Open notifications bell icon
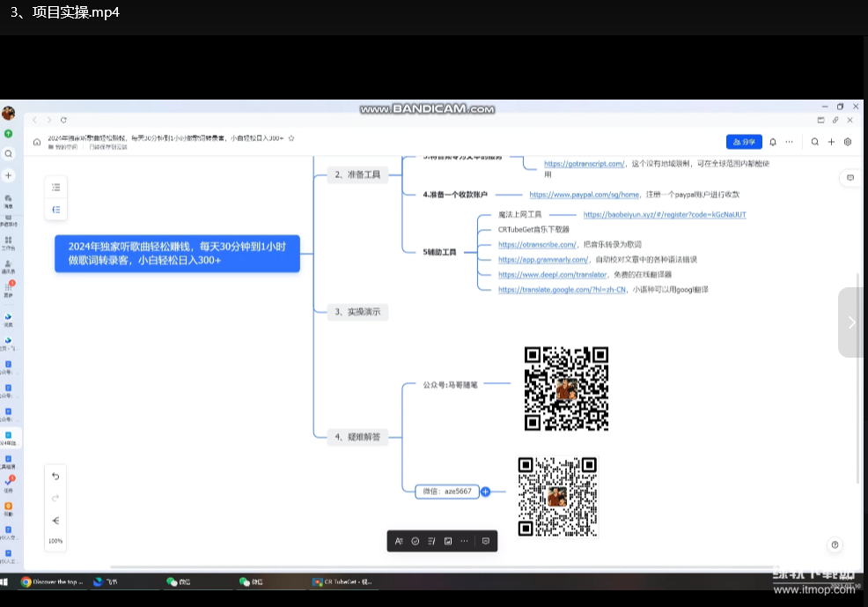This screenshot has width=868, height=607. [773, 142]
